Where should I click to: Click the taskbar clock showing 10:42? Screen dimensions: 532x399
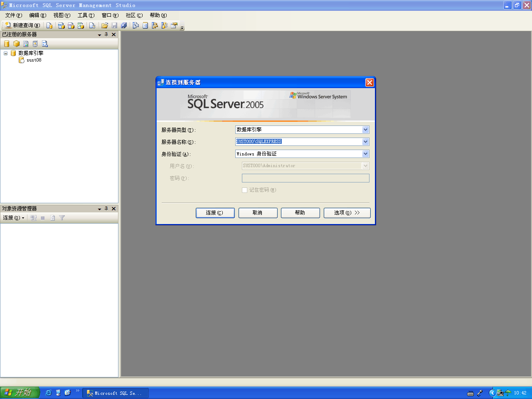point(520,393)
